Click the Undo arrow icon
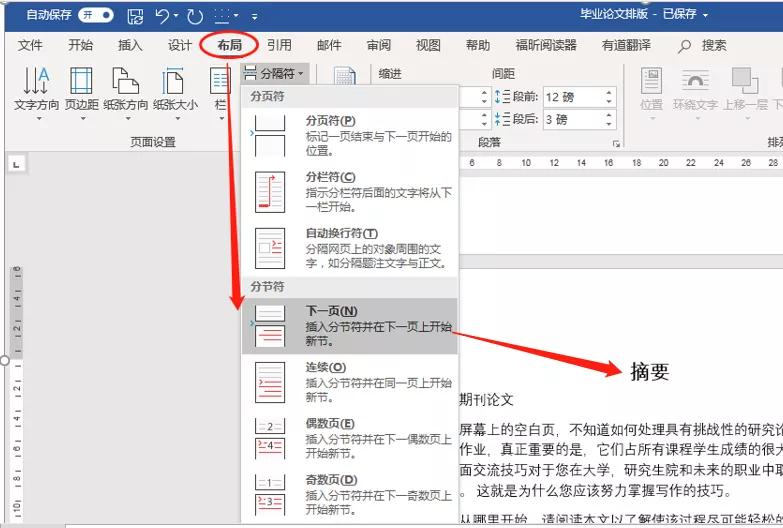This screenshot has width=783, height=528. click(162, 15)
